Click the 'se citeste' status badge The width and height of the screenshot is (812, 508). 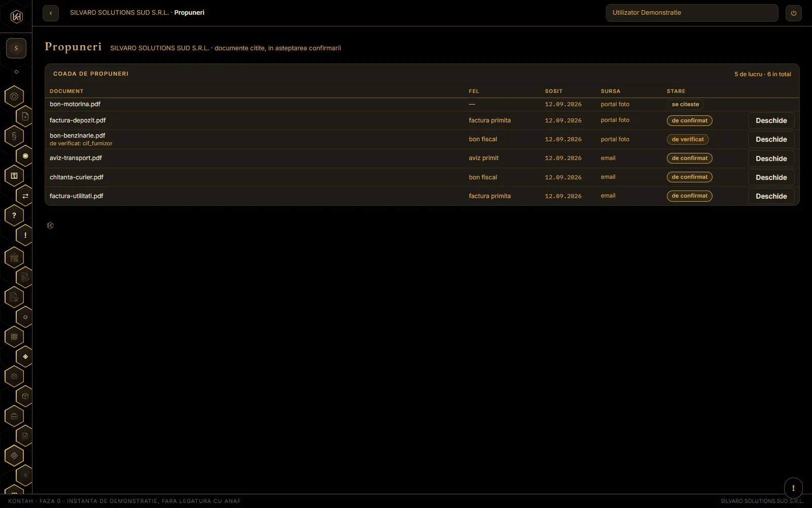[x=685, y=105]
